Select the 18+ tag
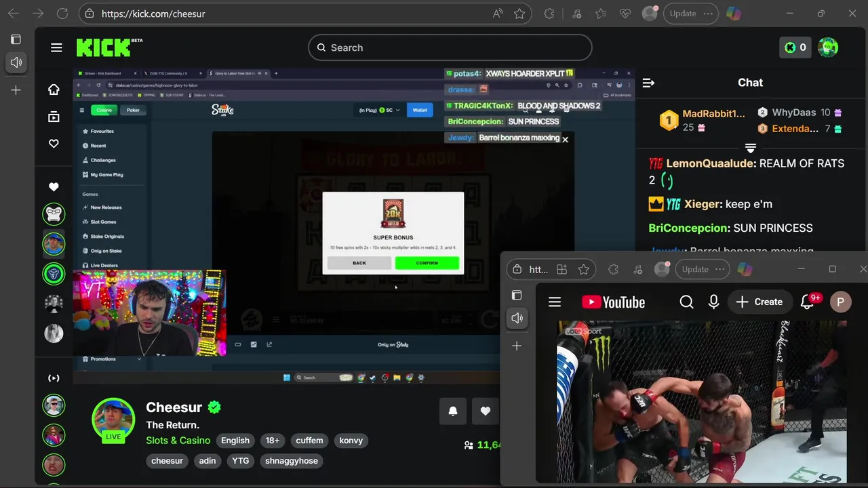The height and width of the screenshot is (488, 868). tap(273, 441)
